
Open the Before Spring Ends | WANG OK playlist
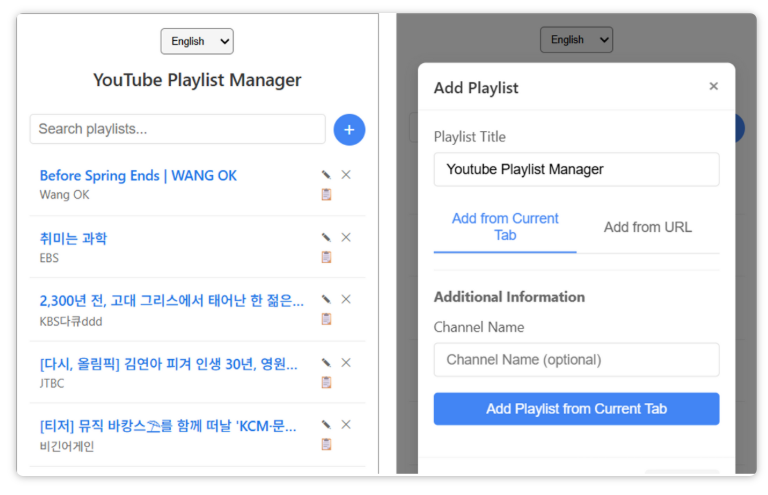138,175
